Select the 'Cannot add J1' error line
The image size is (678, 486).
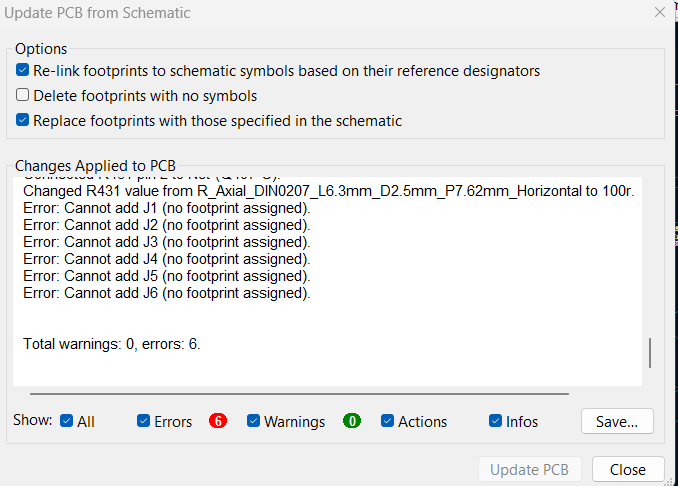[x=167, y=208]
